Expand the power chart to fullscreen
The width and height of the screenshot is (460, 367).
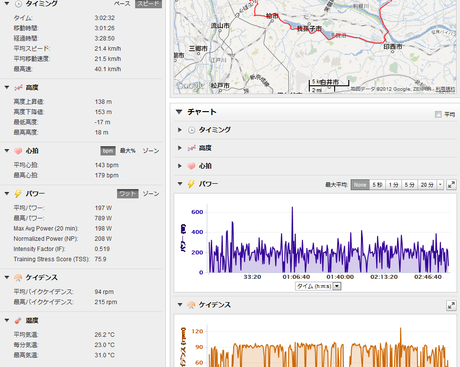click(451, 184)
